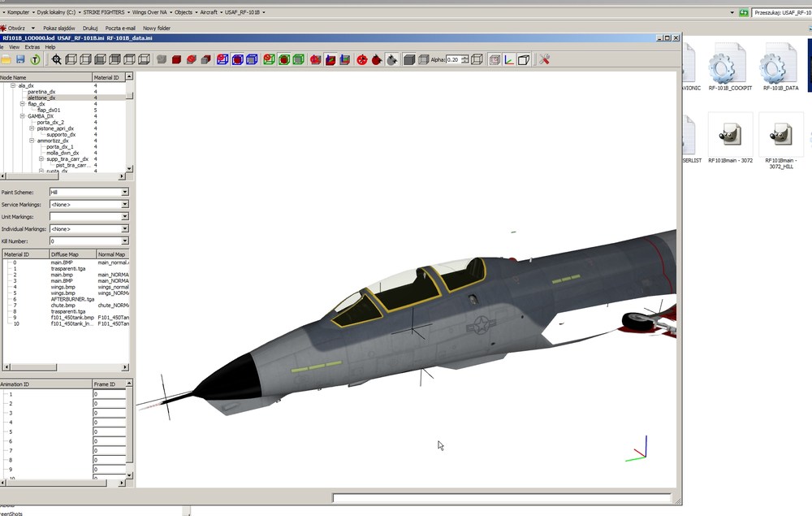Open the Extras menu

pos(32,47)
